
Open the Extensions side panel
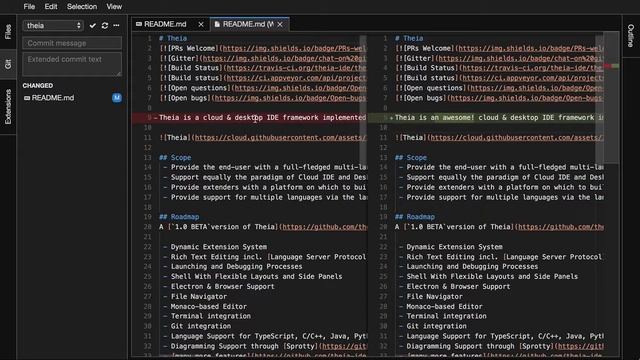coord(8,107)
